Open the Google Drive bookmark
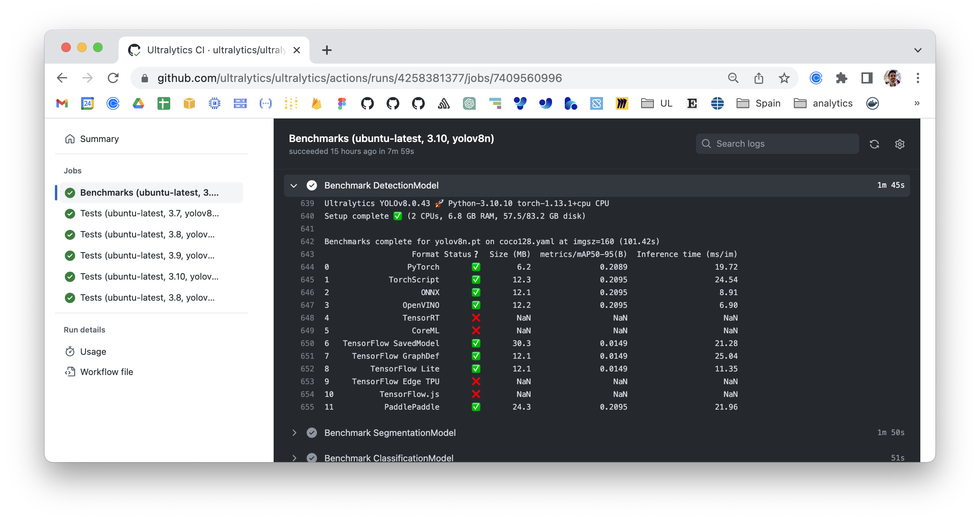Screen dimensions: 980x521 point(138,103)
